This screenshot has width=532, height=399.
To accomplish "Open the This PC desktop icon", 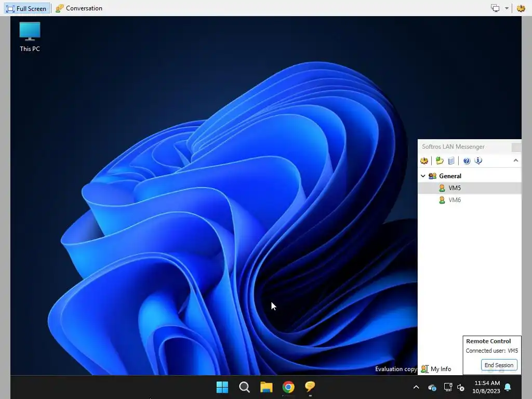I will [30, 37].
